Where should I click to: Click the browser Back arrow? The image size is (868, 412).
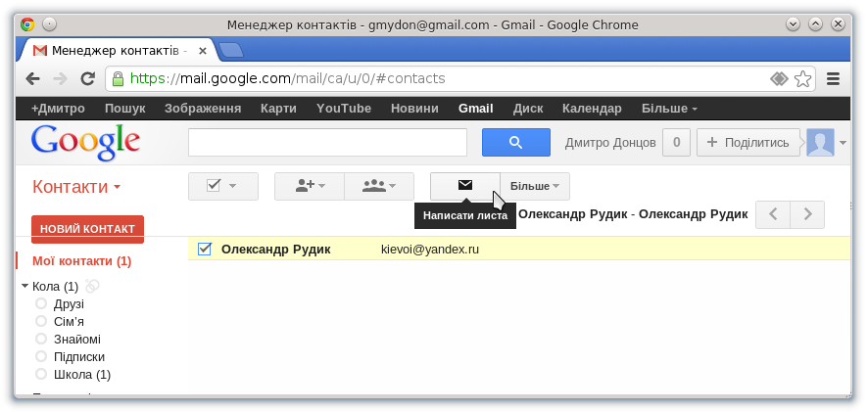[32, 79]
